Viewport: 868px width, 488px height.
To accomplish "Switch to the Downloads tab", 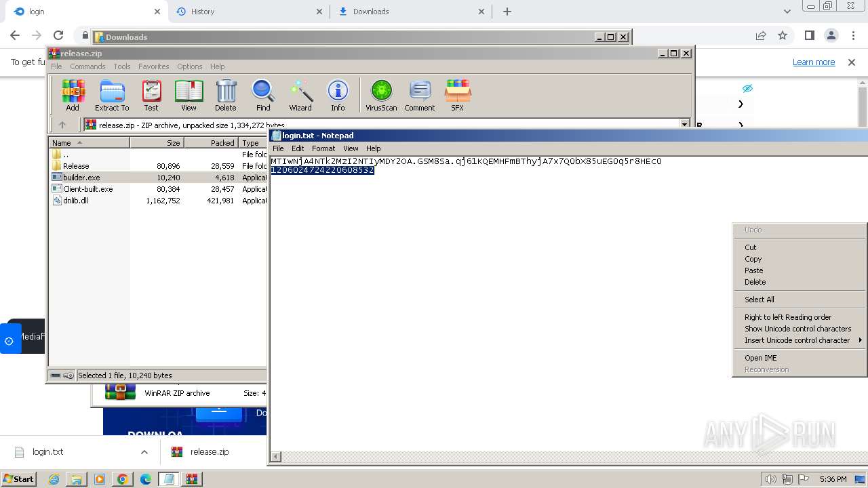I will pos(411,12).
